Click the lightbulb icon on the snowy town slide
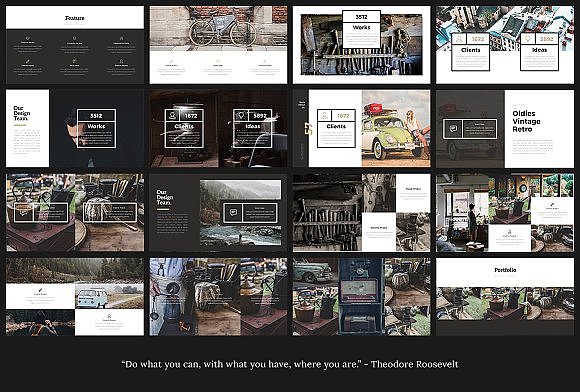 coord(528,38)
